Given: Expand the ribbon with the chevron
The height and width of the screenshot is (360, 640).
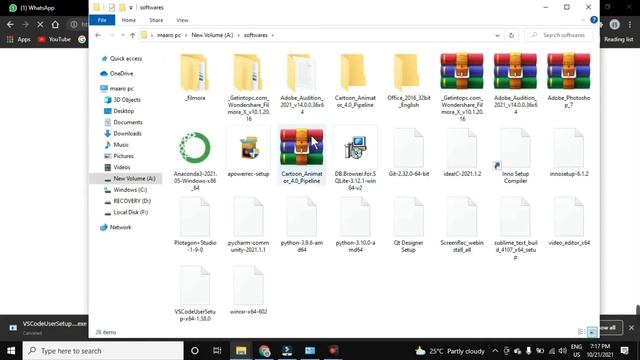Looking at the screenshot, I should click(x=583, y=20).
